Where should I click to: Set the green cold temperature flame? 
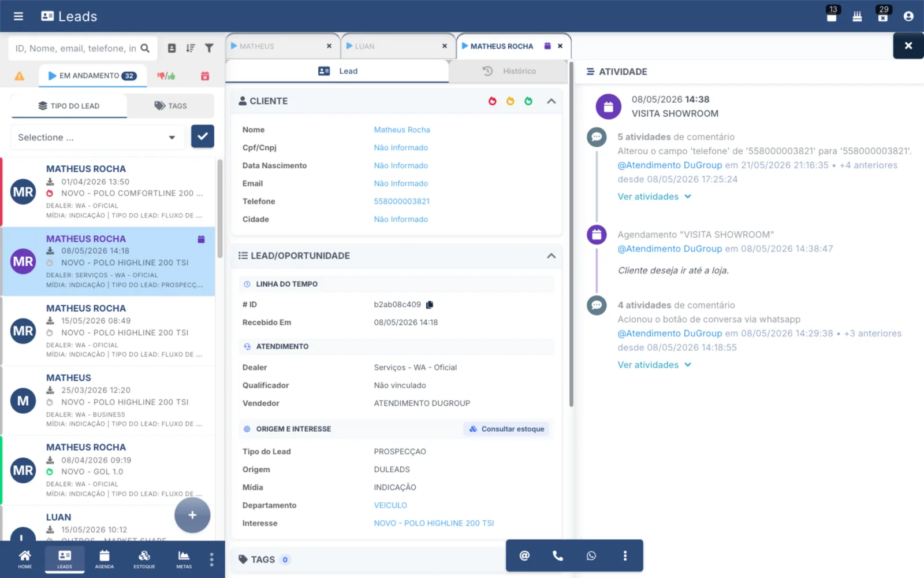click(x=528, y=101)
